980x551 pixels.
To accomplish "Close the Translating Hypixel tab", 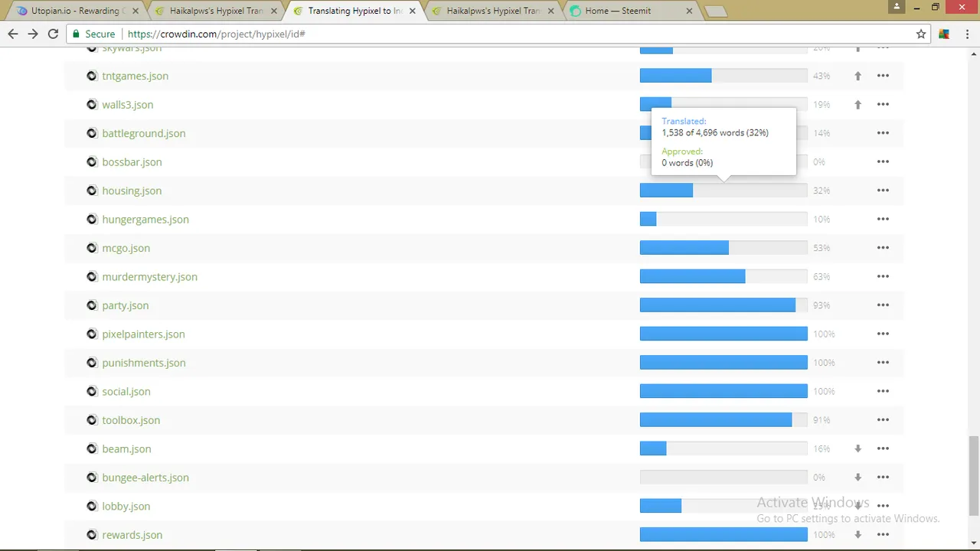I will pyautogui.click(x=412, y=11).
